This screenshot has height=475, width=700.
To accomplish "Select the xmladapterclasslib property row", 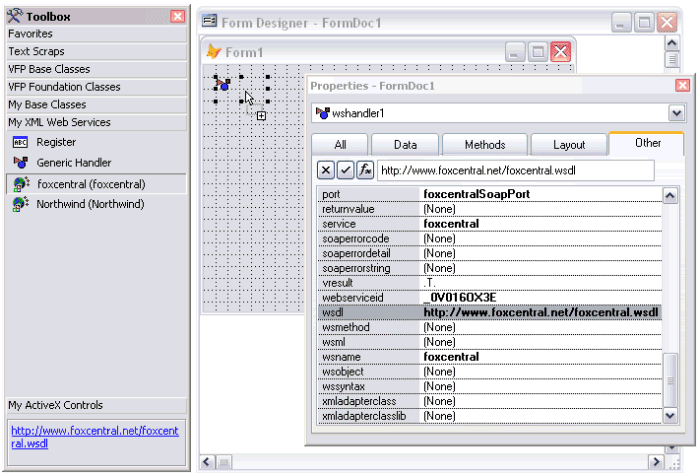I will tap(489, 415).
